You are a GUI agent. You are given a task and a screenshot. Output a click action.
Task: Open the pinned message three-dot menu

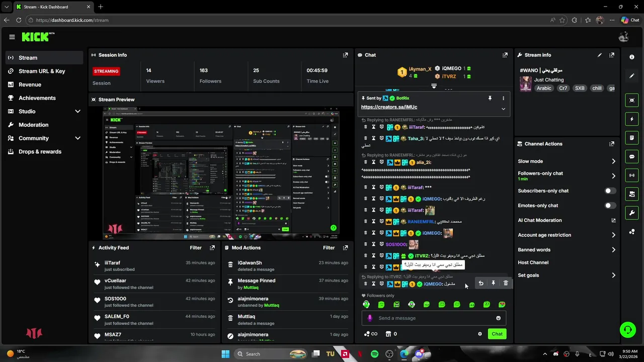point(503,98)
